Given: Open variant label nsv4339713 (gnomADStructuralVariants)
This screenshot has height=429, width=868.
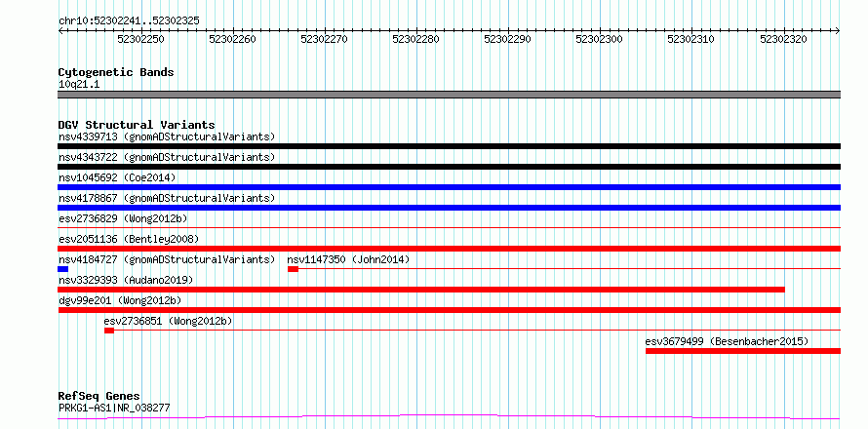Looking at the screenshot, I should click(x=167, y=136).
